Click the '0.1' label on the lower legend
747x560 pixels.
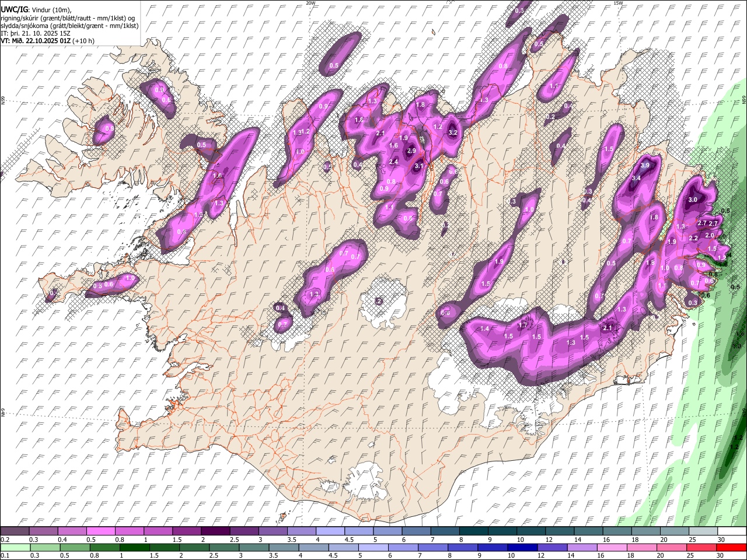click(5, 556)
